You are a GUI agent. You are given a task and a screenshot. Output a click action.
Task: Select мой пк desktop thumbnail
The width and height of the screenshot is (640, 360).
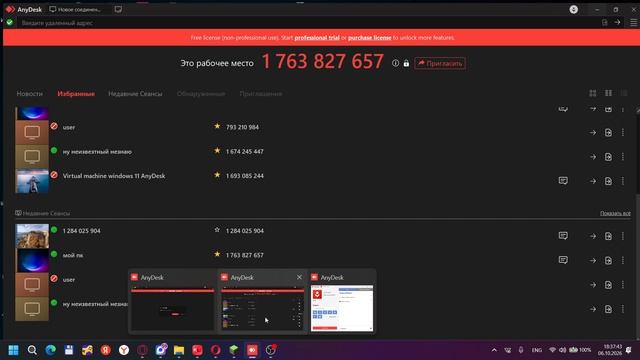pyautogui.click(x=32, y=260)
